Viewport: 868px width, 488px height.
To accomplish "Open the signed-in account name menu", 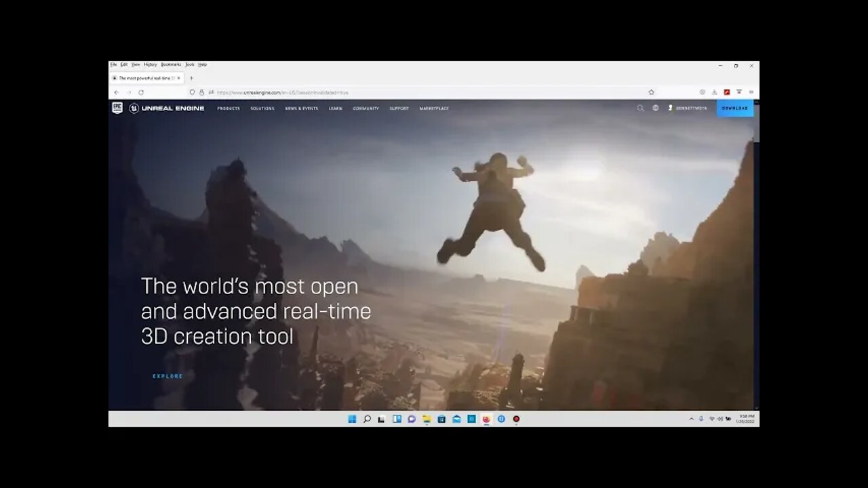I will coord(688,108).
